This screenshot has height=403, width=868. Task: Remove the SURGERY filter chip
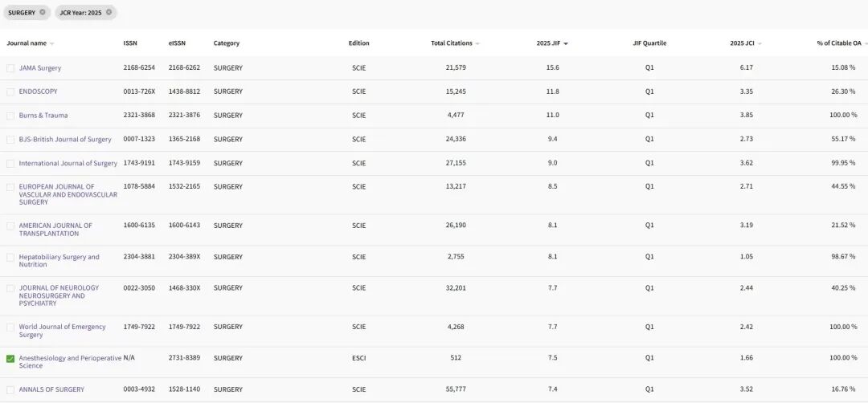(43, 12)
